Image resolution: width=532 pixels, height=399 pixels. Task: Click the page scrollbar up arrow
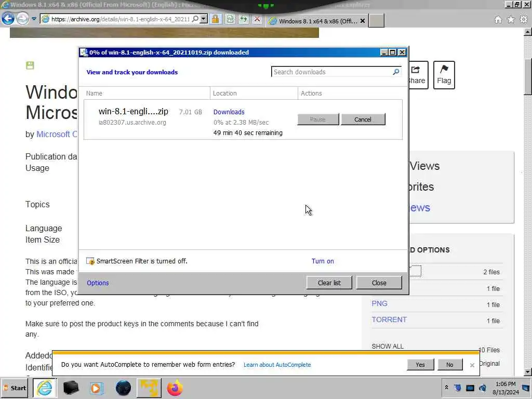[x=528, y=32]
